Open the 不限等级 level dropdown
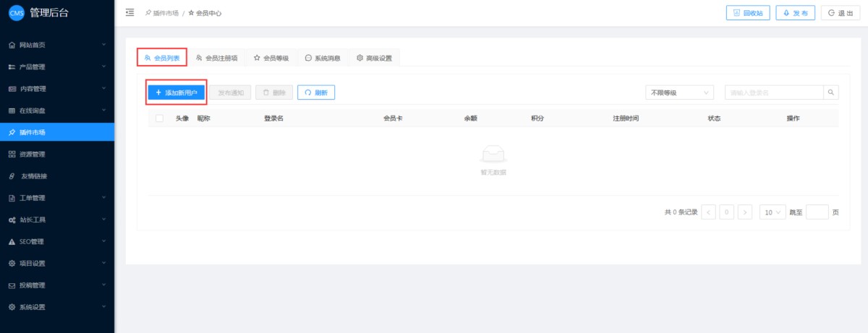Screen dimensions: 868x333 [678, 92]
